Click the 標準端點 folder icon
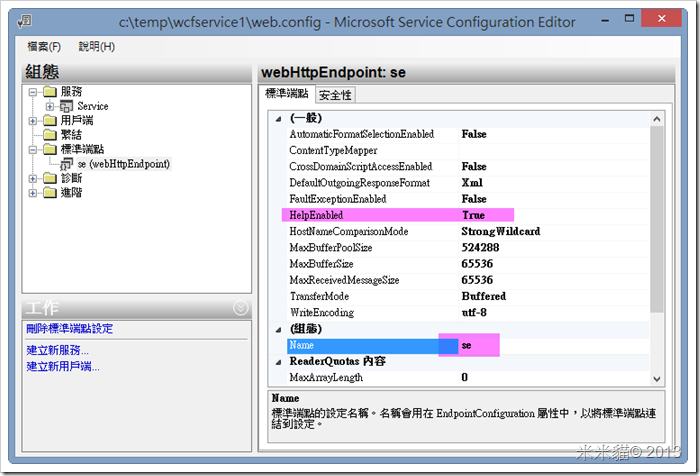 50,149
